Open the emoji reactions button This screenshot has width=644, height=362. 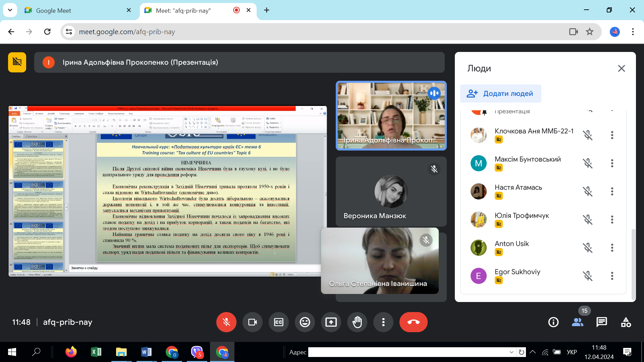point(305,322)
